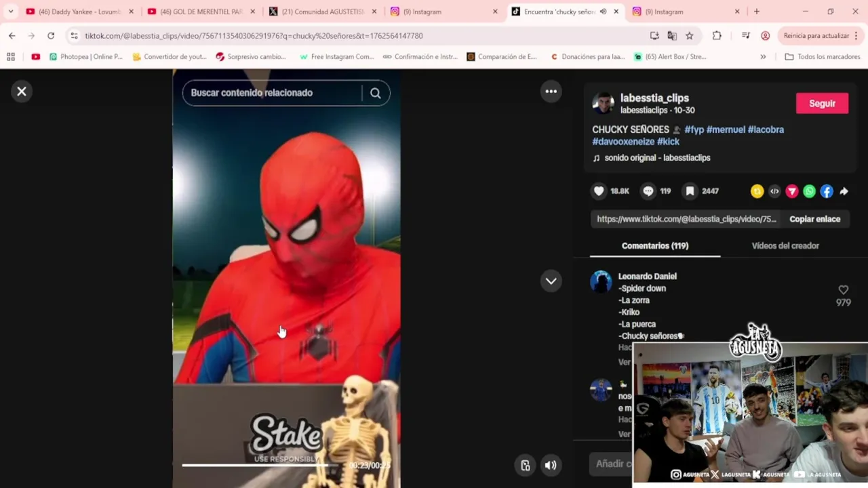
Task: Mute the TikTok tab via speaker icon
Action: 603,12
